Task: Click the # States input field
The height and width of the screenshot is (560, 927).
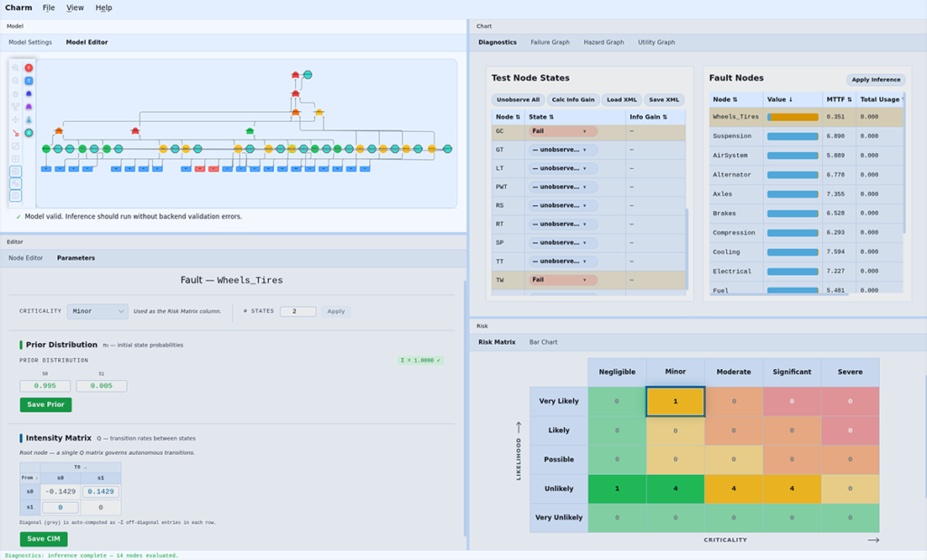Action: point(298,311)
